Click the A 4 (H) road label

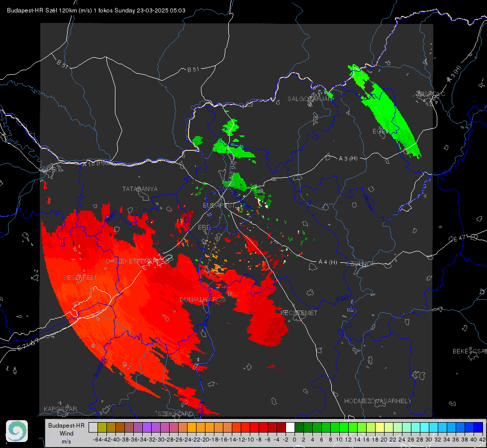coord(328,262)
